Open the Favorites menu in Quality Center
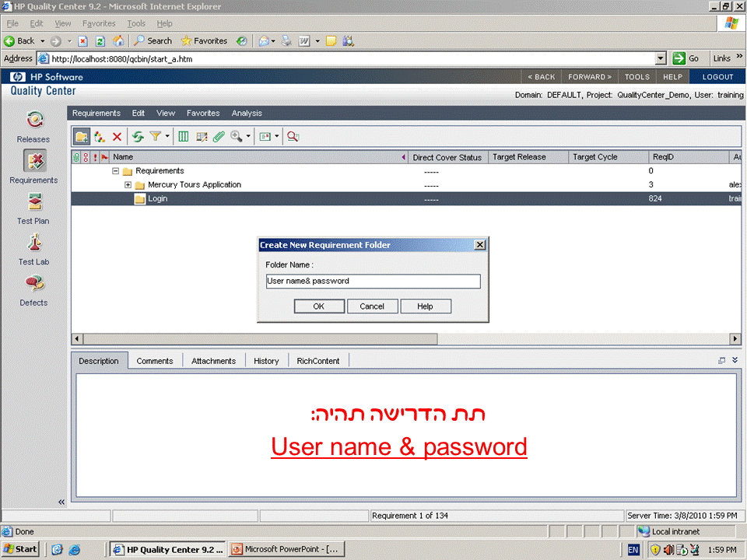747x560 pixels. point(203,114)
